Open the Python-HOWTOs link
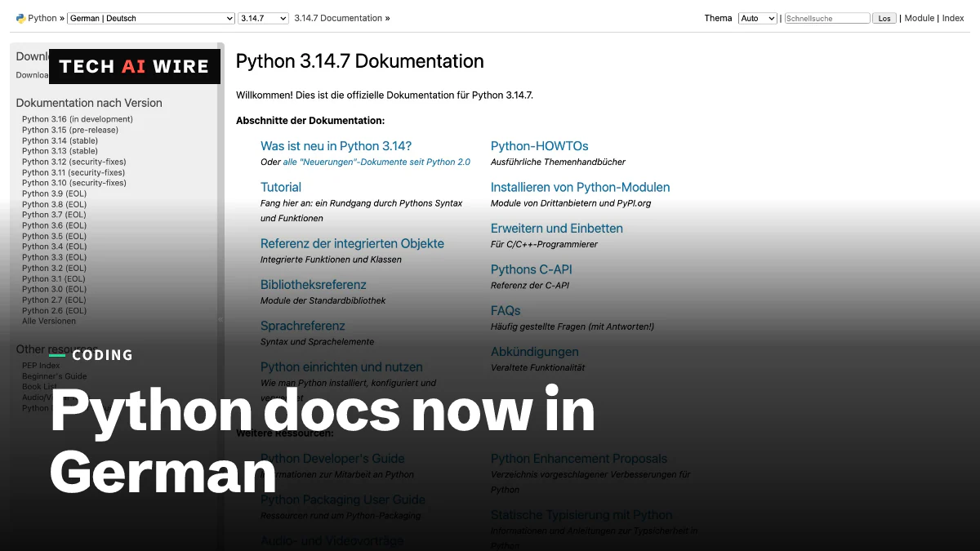The image size is (980, 551). (540, 146)
